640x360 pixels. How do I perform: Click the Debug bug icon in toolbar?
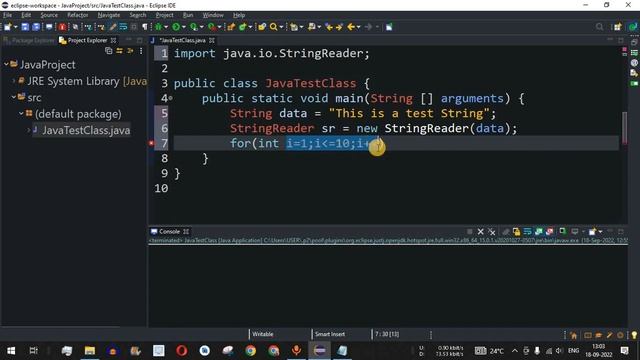[159, 27]
